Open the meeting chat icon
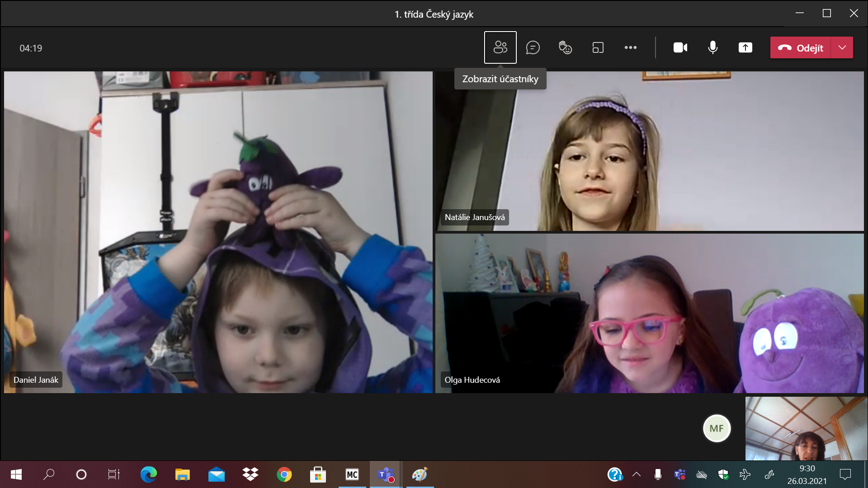The image size is (868, 488). 533,47
